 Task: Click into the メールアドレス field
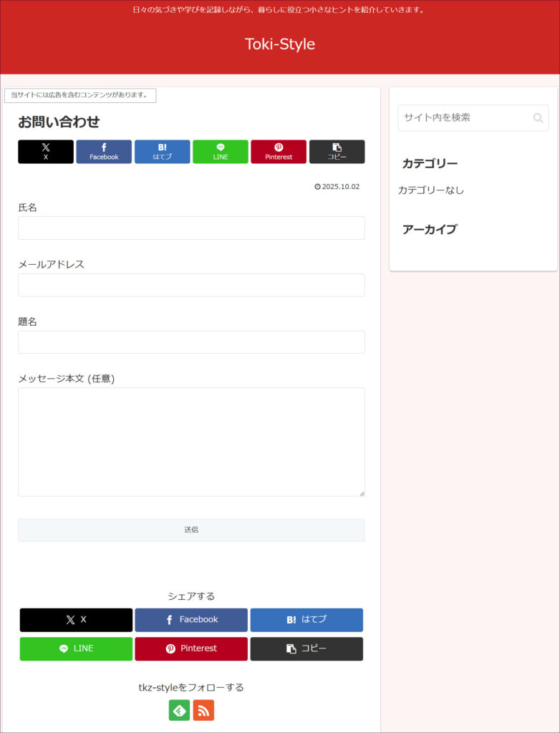(191, 285)
